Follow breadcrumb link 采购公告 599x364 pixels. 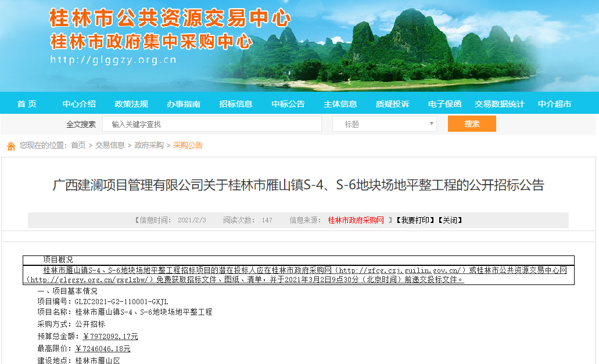point(188,145)
